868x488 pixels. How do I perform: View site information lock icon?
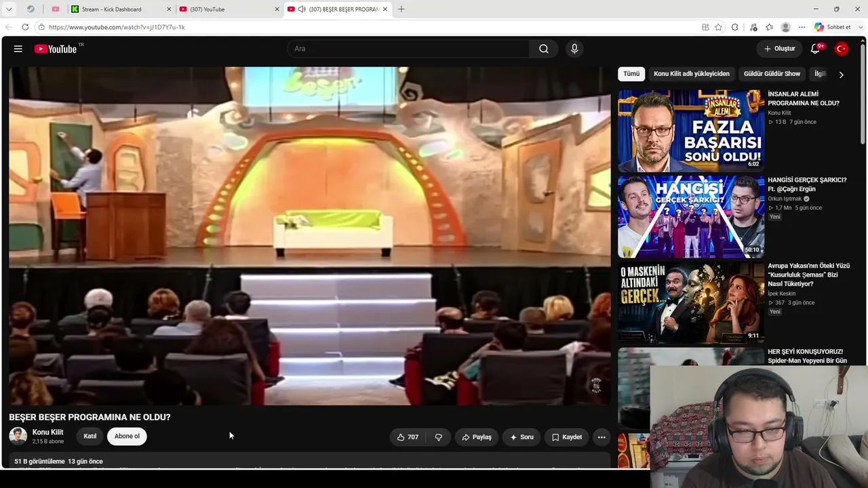click(x=41, y=27)
